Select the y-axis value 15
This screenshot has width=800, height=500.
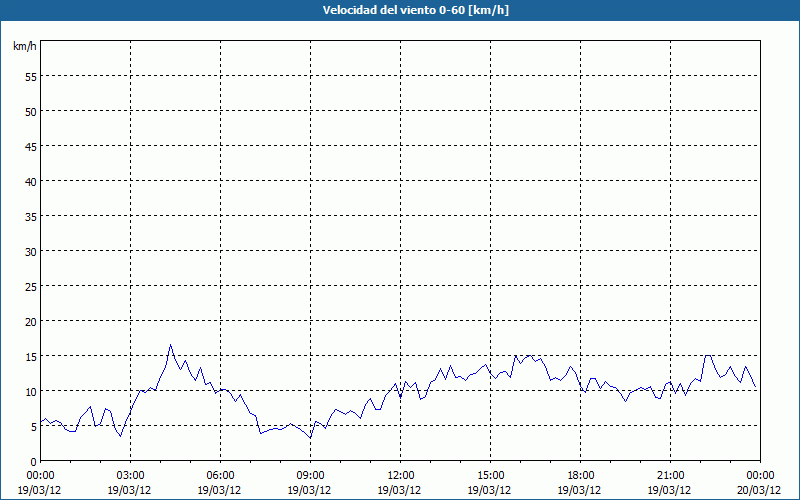[31, 356]
